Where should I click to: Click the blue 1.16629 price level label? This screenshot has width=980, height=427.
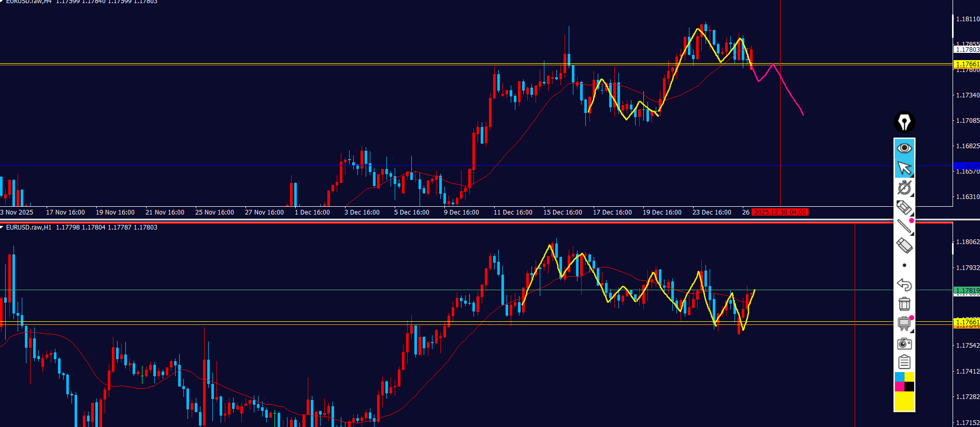[x=967, y=166]
